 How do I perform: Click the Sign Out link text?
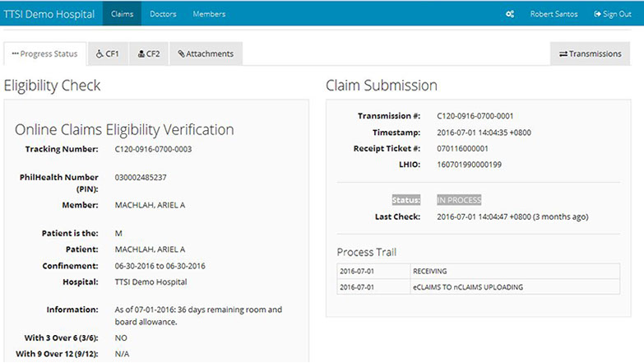617,14
